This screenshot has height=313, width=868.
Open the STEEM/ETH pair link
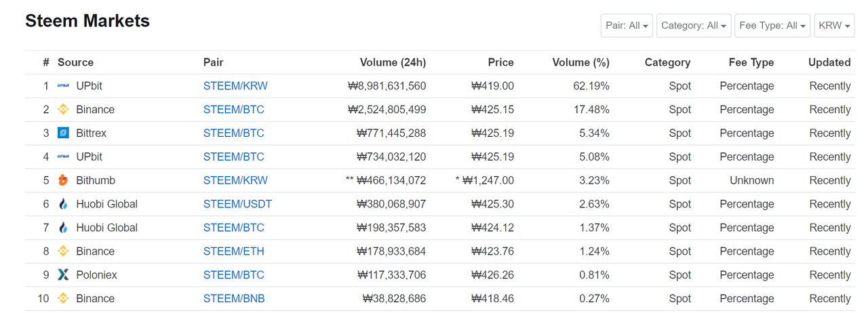coord(234,251)
